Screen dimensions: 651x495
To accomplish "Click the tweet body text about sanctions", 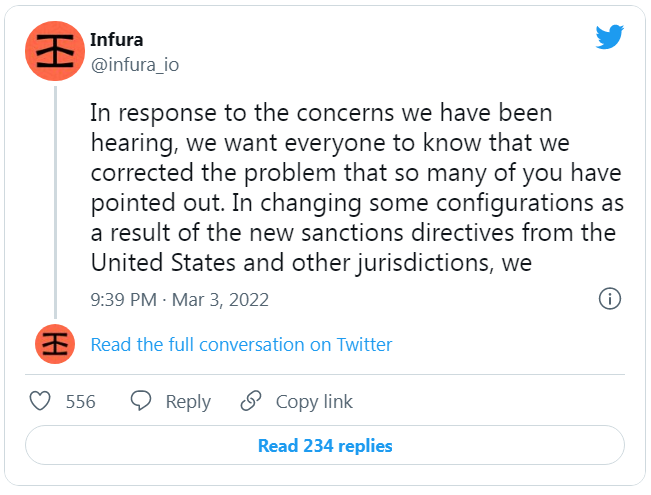I will coord(357,188).
